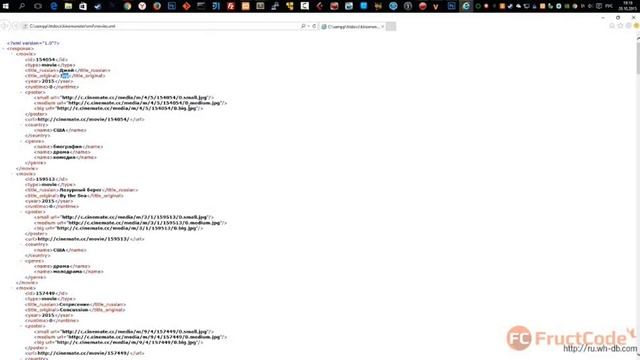
Task: Switch keyboard language indicator РУС
Action: 609,6
